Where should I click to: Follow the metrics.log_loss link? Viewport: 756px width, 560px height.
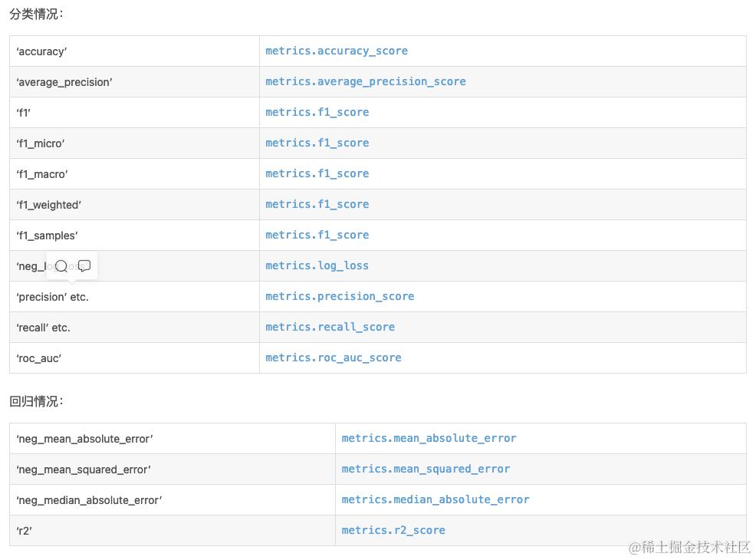[x=317, y=265]
